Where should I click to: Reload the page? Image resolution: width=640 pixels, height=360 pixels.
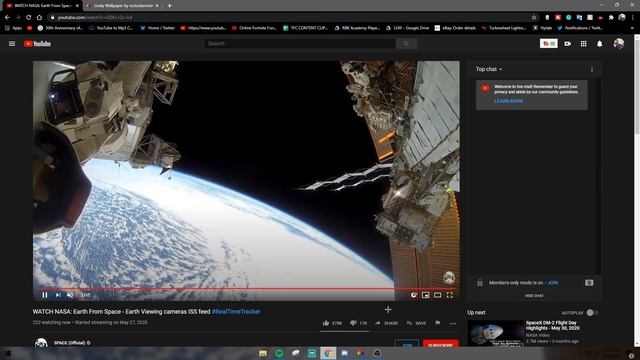pyautogui.click(x=29, y=18)
